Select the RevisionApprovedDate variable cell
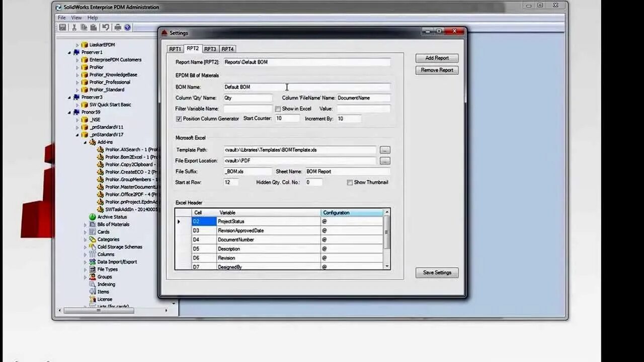 (x=268, y=231)
